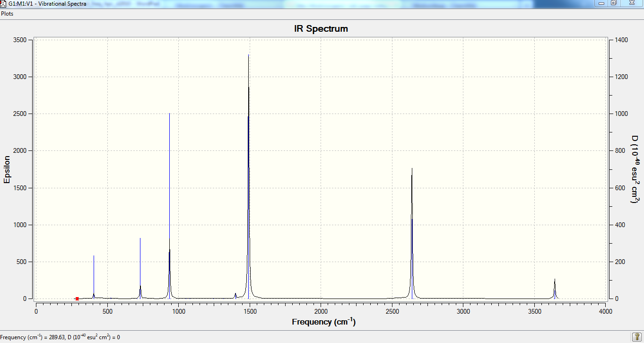Image resolution: width=644 pixels, height=343 pixels.
Task: Click the blue line near 730 cm-1
Action: point(140,268)
